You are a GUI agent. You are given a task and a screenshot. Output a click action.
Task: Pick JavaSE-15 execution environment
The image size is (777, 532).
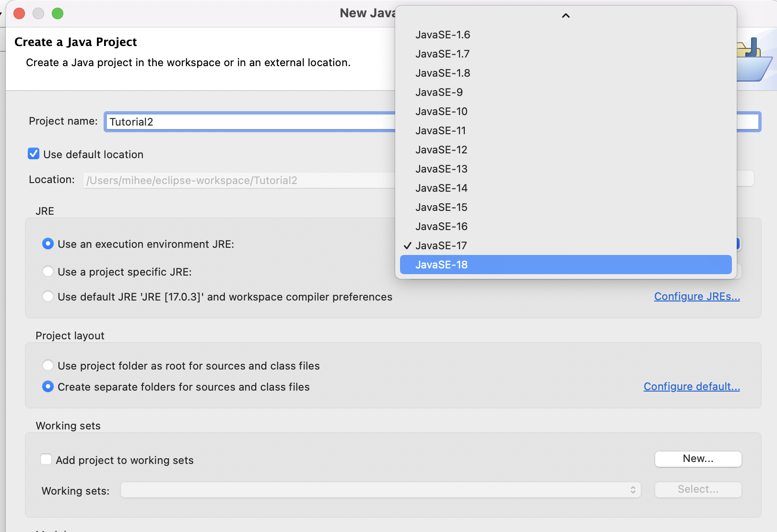pyautogui.click(x=565, y=207)
